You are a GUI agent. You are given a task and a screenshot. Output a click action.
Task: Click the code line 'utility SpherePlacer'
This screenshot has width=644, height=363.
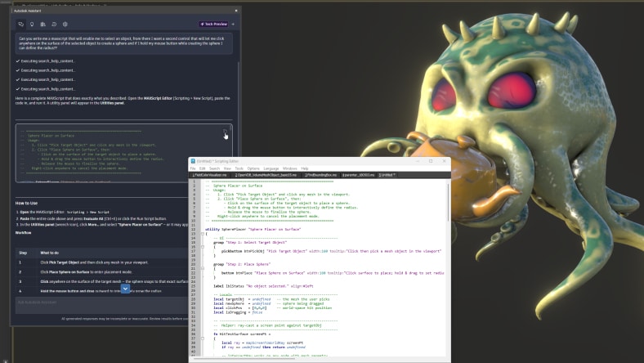point(253,230)
